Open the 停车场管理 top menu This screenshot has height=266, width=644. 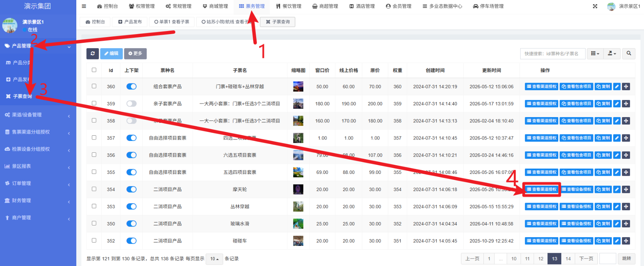coord(488,6)
